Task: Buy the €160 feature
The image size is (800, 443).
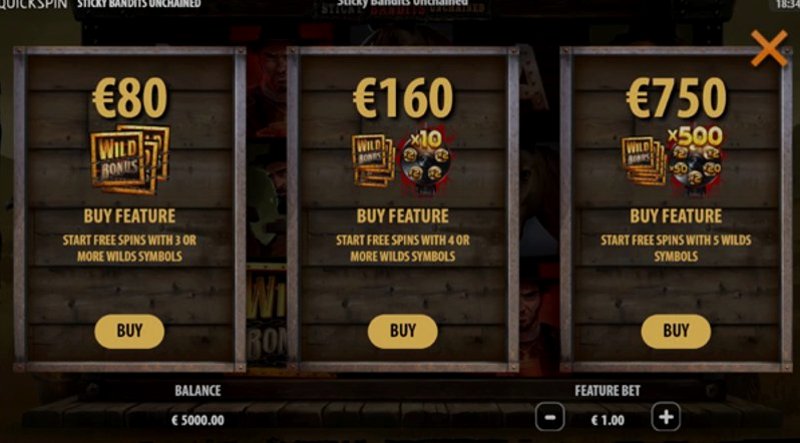Action: pyautogui.click(x=403, y=331)
